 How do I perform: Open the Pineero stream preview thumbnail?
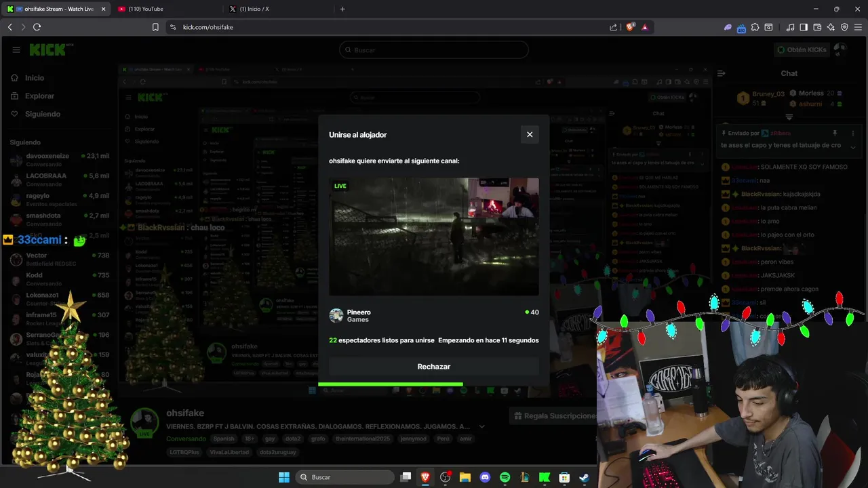point(434,237)
